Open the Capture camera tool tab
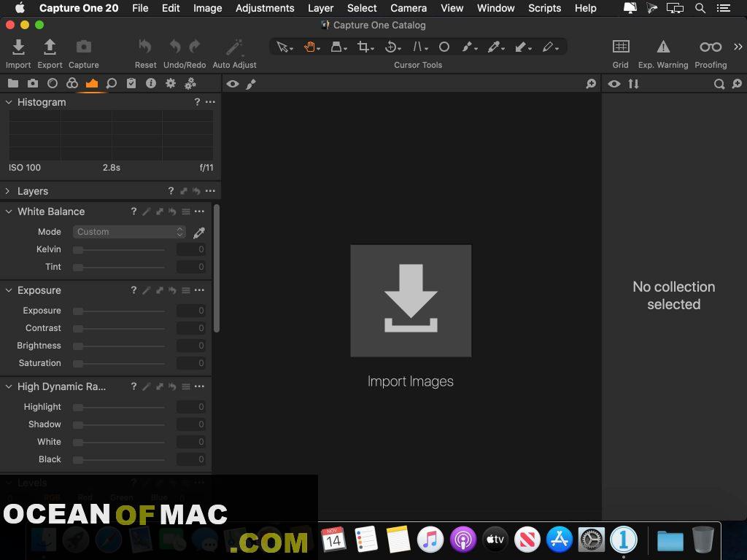The image size is (747, 560). click(32, 84)
